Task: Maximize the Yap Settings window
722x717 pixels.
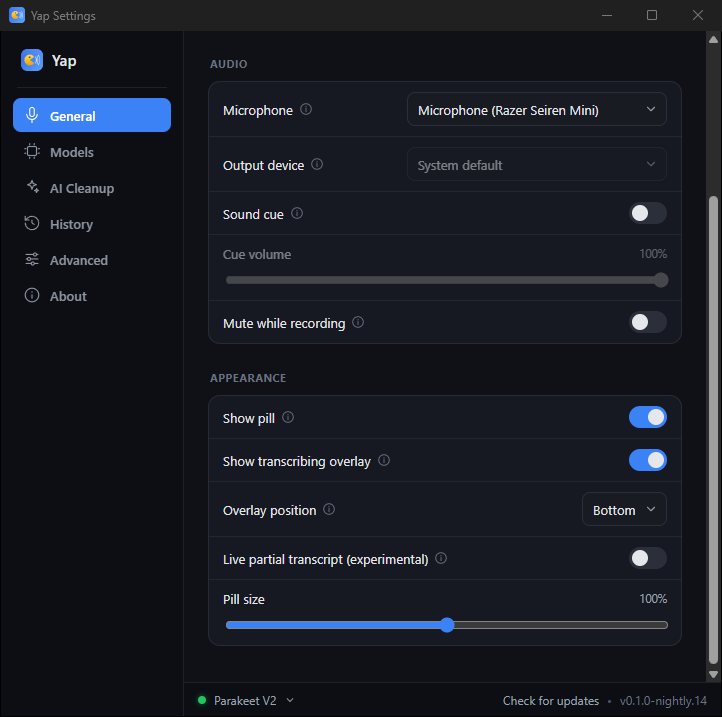Action: 652,15
